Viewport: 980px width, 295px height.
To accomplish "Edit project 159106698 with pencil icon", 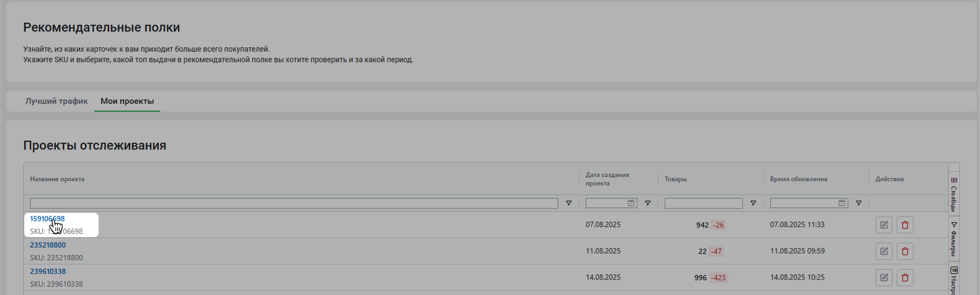I will click(884, 225).
